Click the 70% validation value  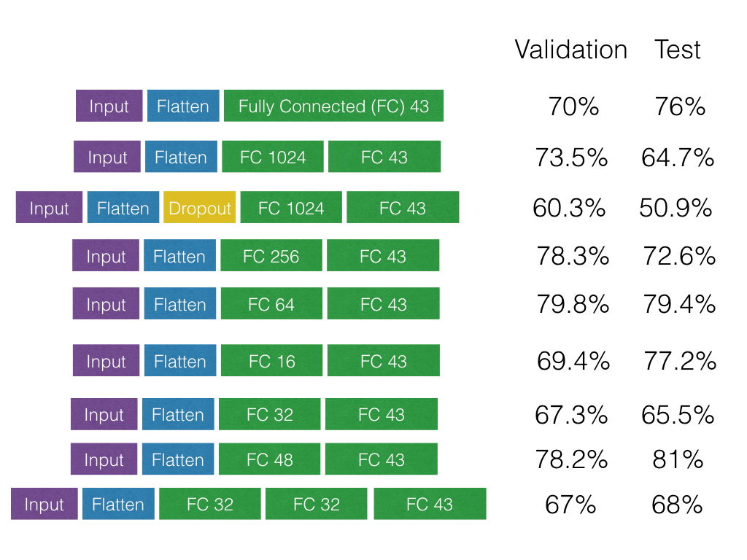tap(573, 106)
